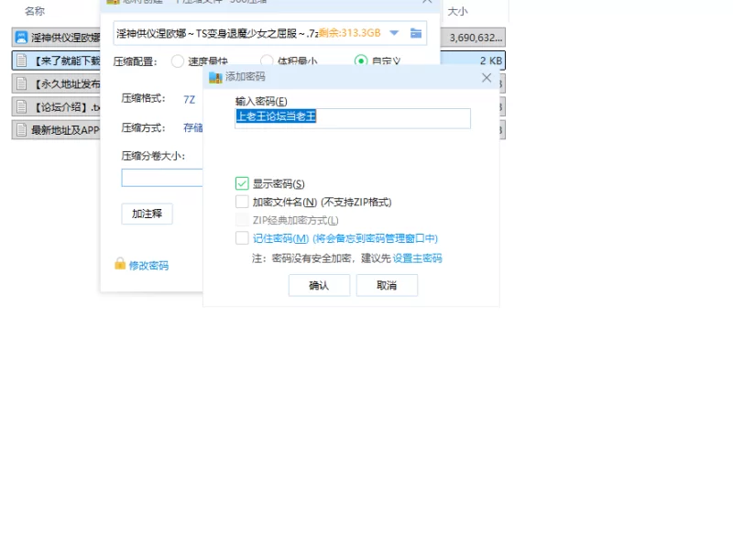
Task: Select the 最新地址及APP file row icon
Action: point(21,129)
